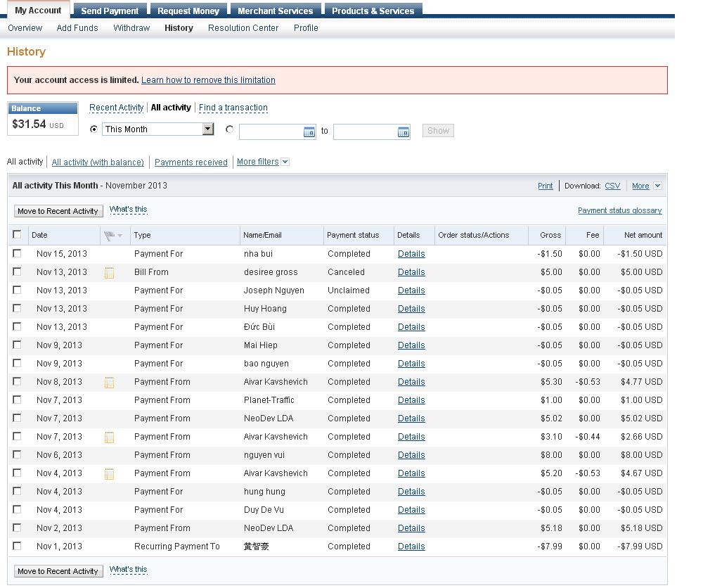Expand the More filters dropdown
The image size is (703, 588).
(285, 162)
